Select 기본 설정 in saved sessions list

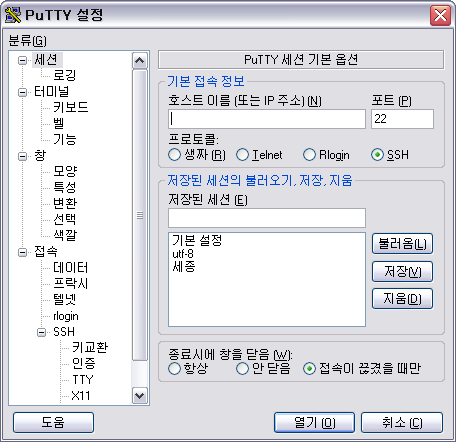(x=197, y=240)
